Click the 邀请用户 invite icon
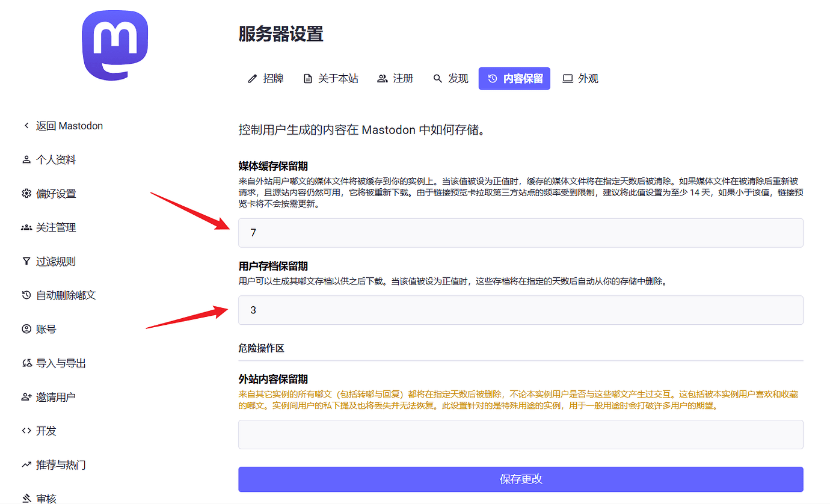 click(x=26, y=396)
